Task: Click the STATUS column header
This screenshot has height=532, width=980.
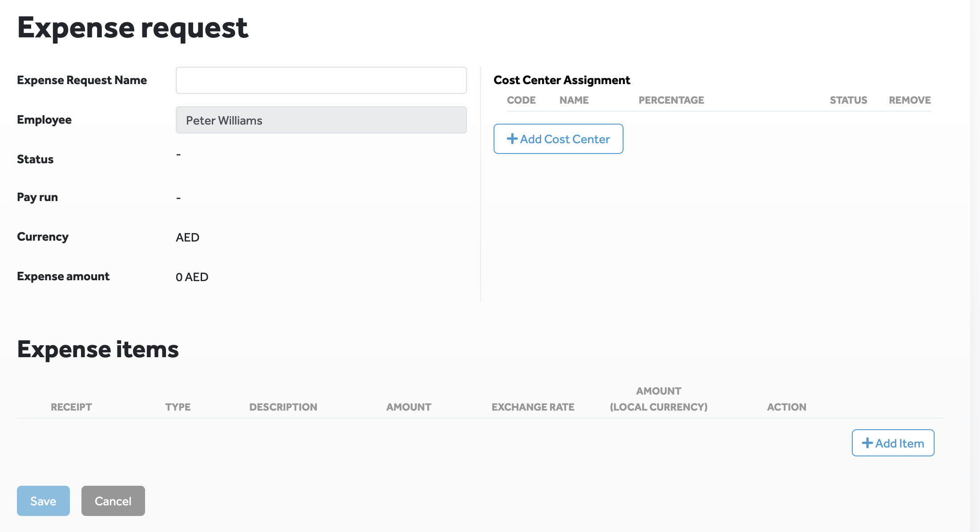Action: click(848, 100)
